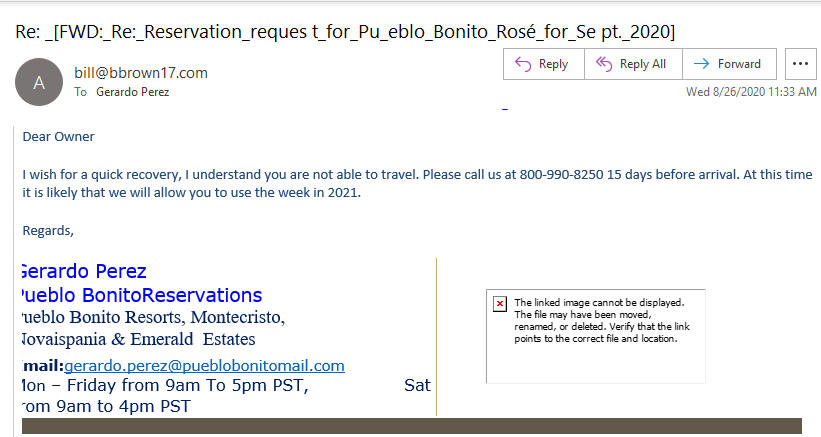Click the brown banner bar below signature
The height and width of the screenshot is (437, 821).
(412, 425)
